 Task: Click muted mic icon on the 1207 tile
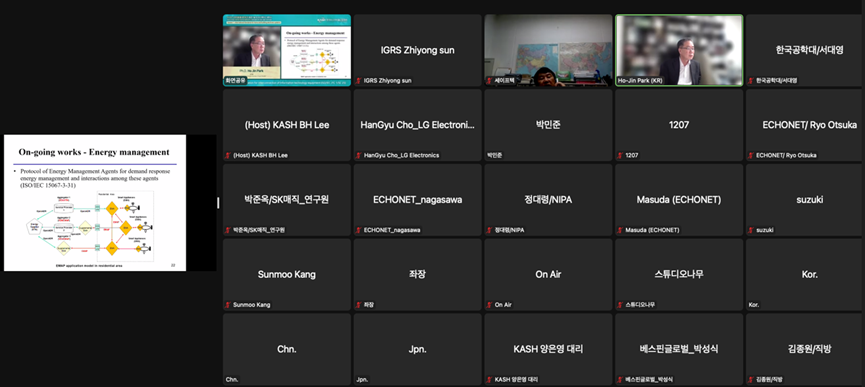620,155
